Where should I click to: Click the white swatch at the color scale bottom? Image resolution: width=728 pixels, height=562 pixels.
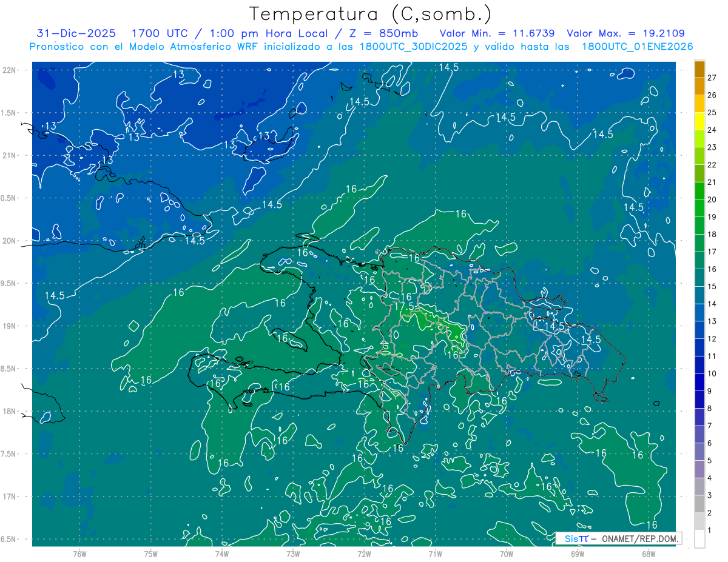pos(699,539)
